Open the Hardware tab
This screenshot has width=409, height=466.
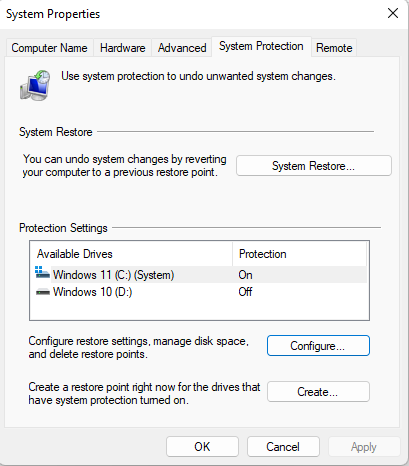[123, 48]
